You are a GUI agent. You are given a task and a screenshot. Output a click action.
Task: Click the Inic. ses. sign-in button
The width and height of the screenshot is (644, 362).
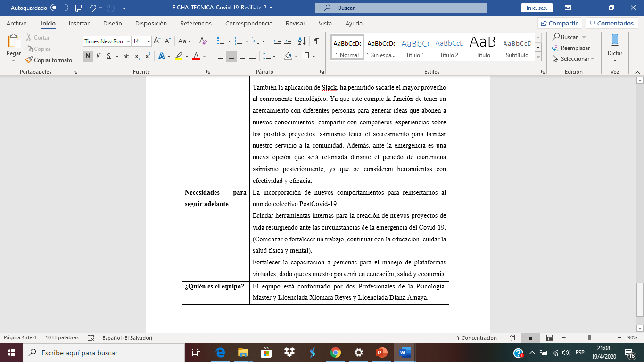pyautogui.click(x=537, y=8)
